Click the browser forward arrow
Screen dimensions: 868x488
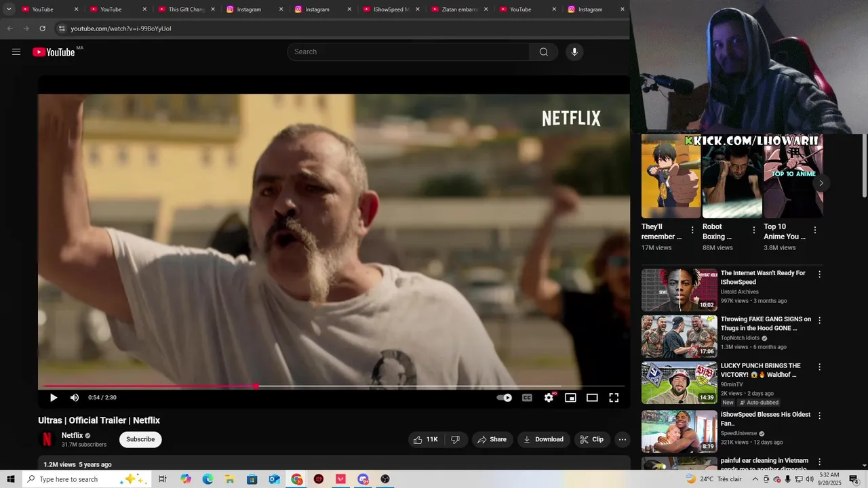[26, 28]
